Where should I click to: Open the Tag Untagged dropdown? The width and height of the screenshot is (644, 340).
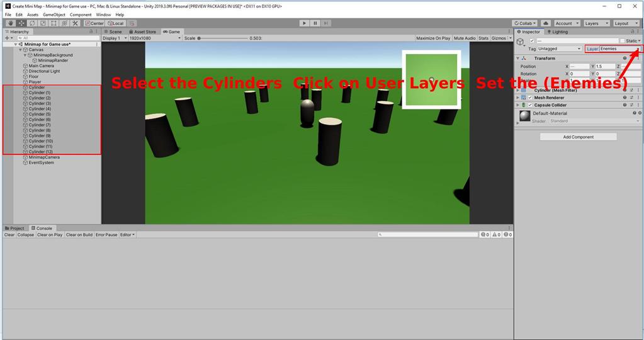click(560, 49)
